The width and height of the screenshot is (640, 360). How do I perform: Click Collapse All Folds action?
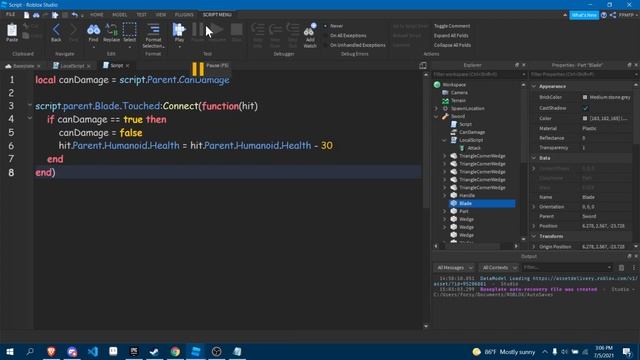(x=452, y=45)
